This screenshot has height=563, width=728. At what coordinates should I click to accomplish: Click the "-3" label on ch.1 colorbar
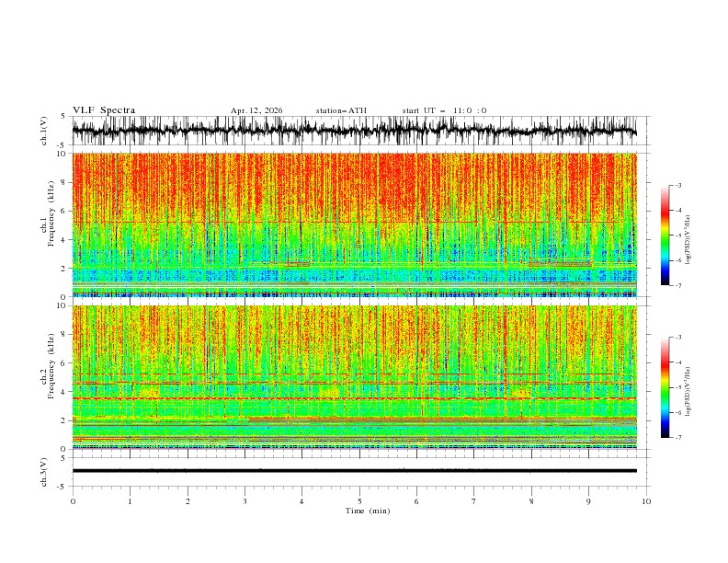point(677,185)
